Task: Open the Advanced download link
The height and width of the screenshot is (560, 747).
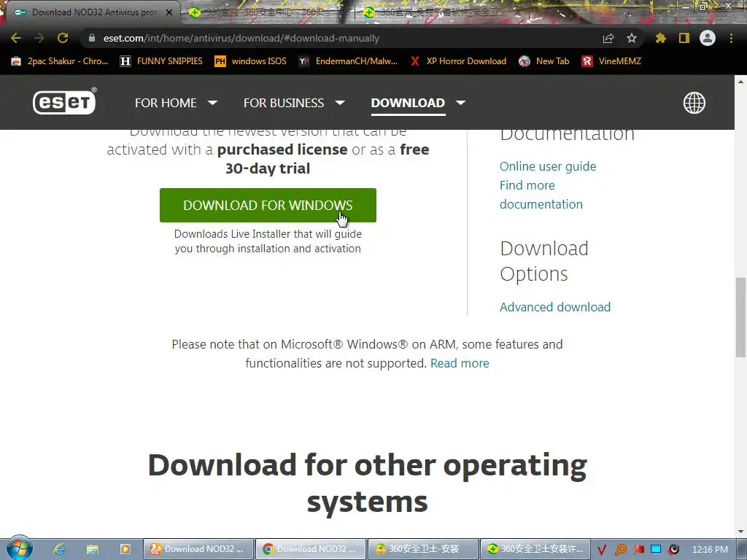Action: [555, 307]
